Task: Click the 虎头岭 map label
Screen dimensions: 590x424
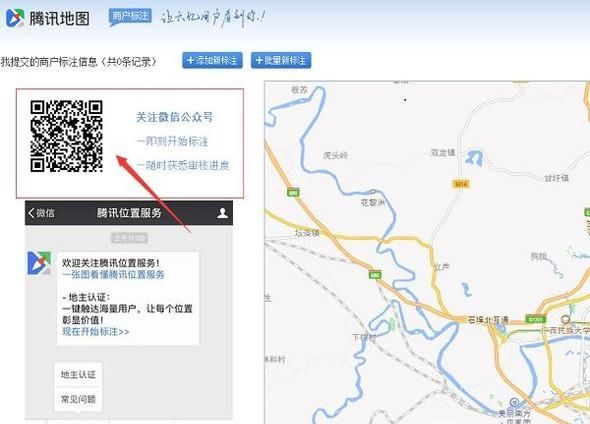Action: tap(335, 155)
